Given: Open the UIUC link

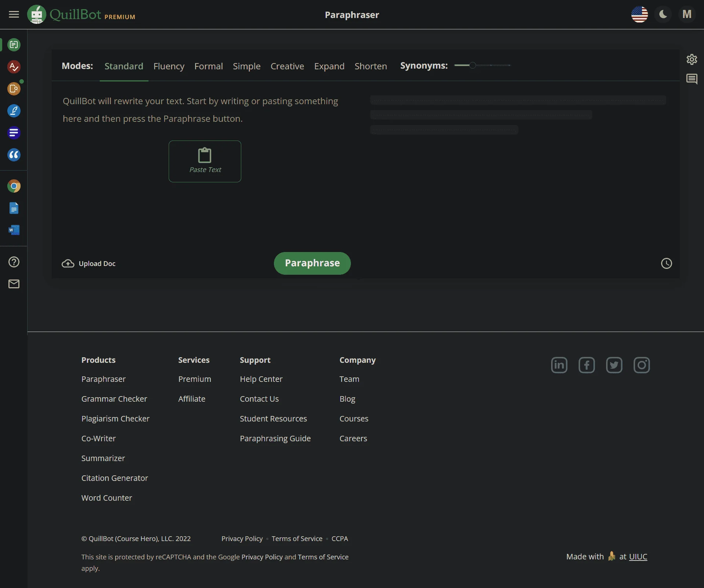Looking at the screenshot, I should (638, 556).
